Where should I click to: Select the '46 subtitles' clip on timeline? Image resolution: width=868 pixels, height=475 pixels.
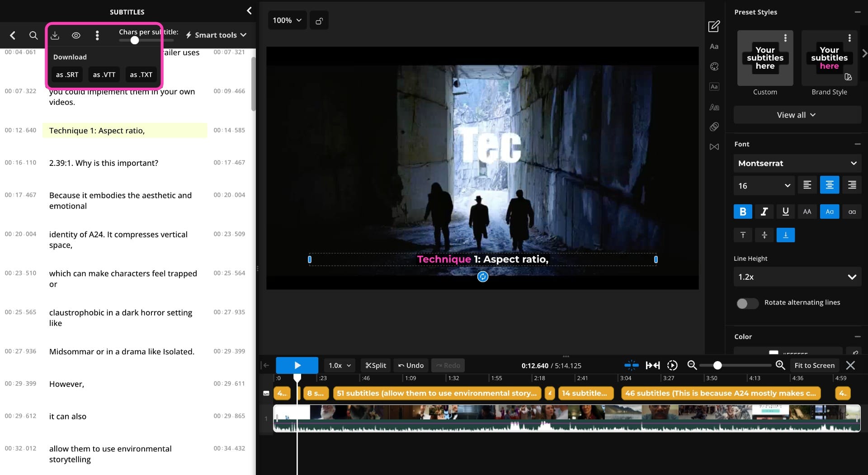point(721,393)
